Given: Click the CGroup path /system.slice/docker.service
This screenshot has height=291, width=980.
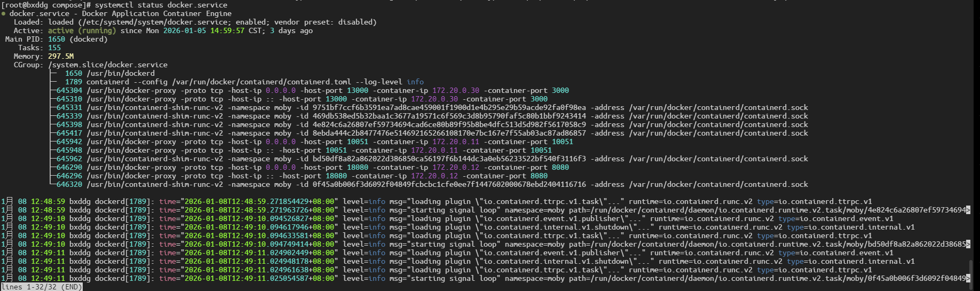Looking at the screenshot, I should pos(108,65).
